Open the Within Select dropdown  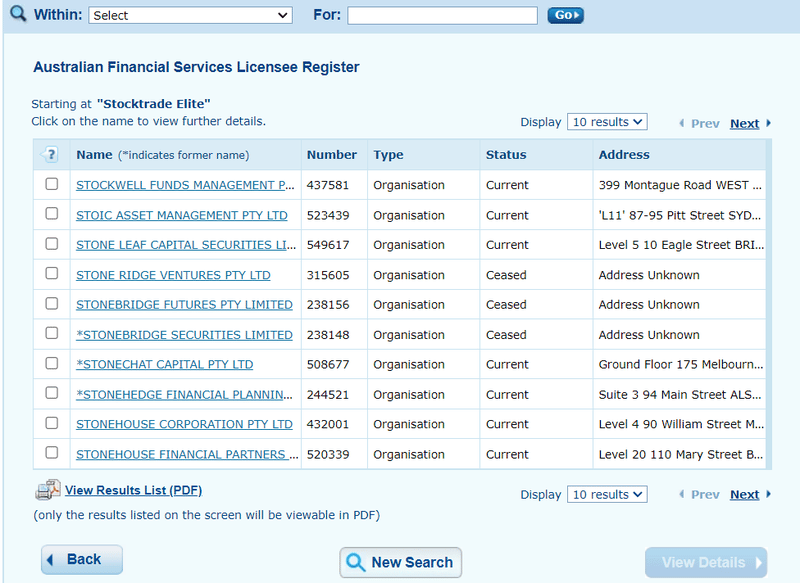[x=190, y=15]
